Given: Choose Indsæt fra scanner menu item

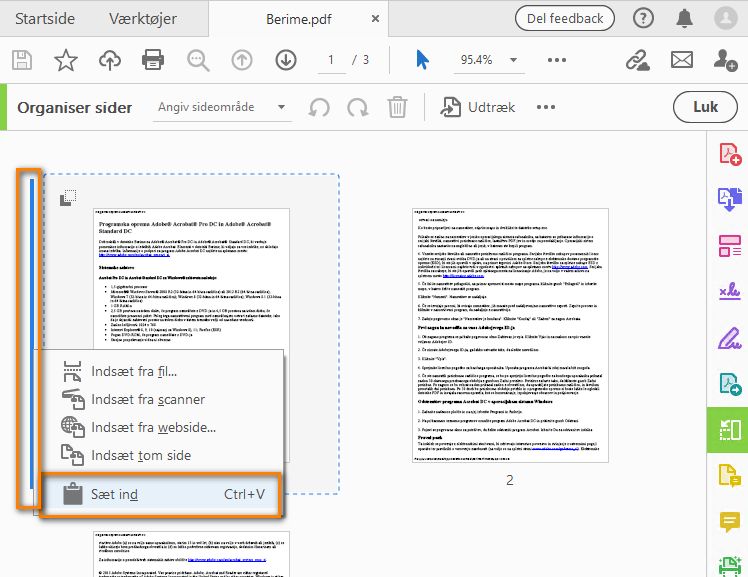Looking at the screenshot, I should (x=163, y=399).
